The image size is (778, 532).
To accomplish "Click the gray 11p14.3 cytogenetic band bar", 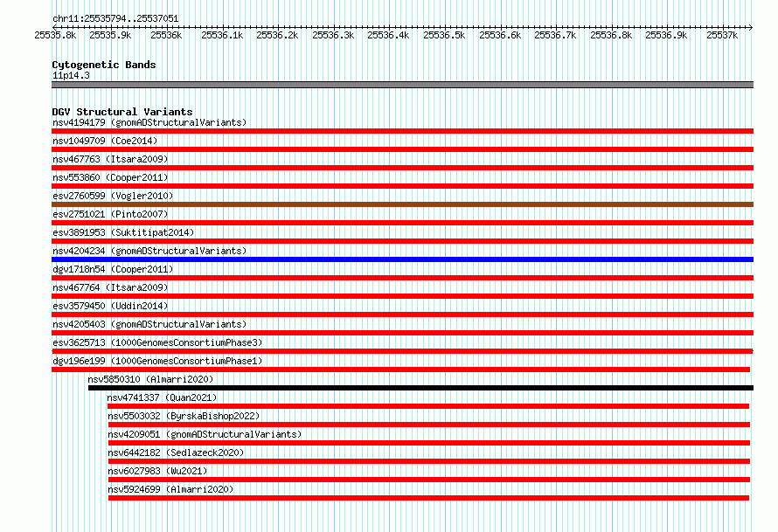I will (x=402, y=85).
